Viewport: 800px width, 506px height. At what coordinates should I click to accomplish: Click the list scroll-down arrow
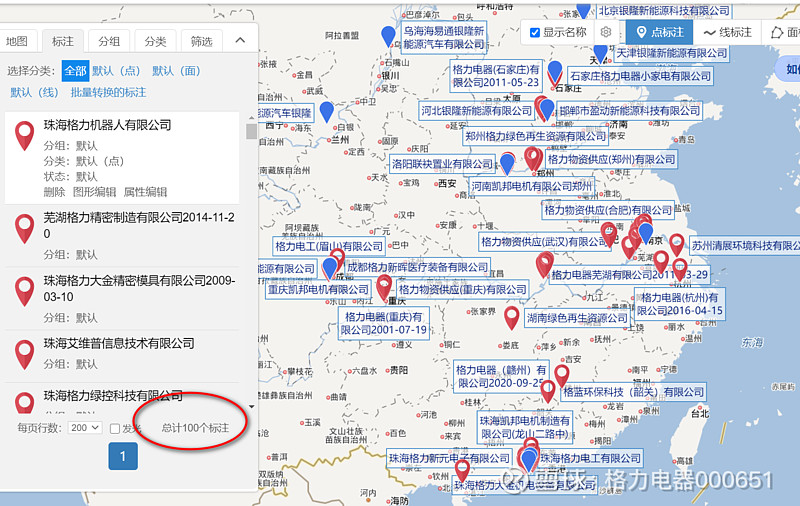pos(252,407)
